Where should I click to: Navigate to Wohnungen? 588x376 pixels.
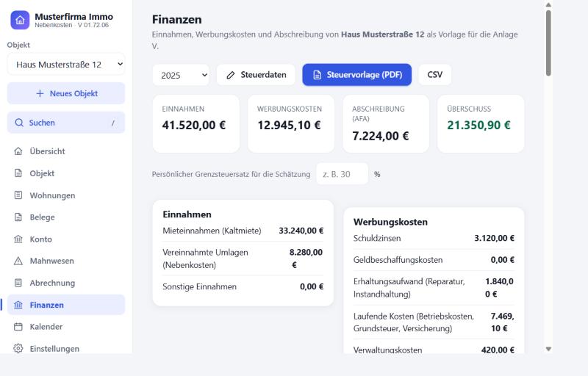point(66,195)
